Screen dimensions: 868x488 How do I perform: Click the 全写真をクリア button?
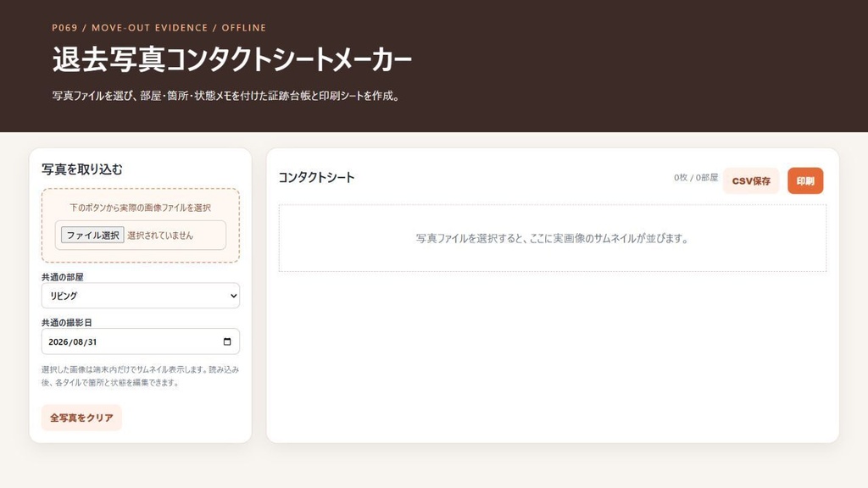click(81, 418)
